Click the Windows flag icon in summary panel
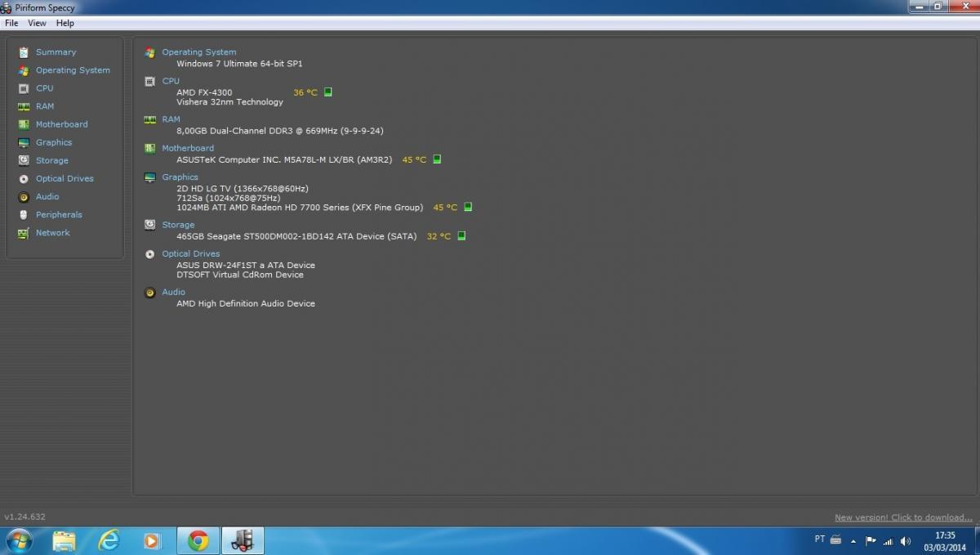Screen dimensions: 980x555 point(149,52)
